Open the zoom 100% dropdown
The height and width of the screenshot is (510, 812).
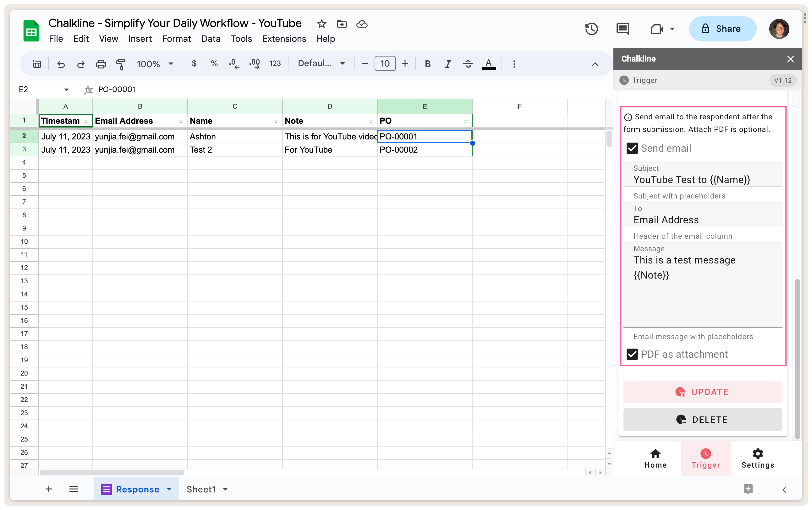click(155, 64)
